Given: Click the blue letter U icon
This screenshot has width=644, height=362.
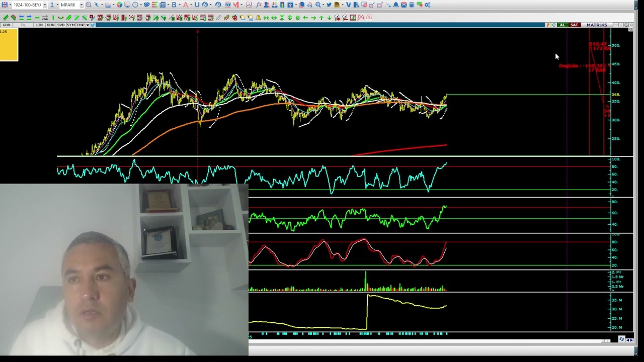Looking at the screenshot, I should click(x=197, y=5).
